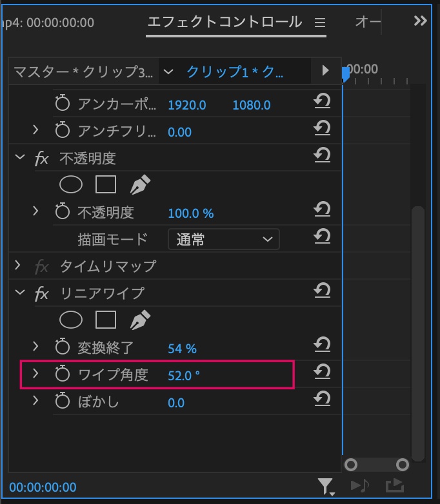
Task: Click left zoom handle of timeline scrollbar
Action: (351, 465)
